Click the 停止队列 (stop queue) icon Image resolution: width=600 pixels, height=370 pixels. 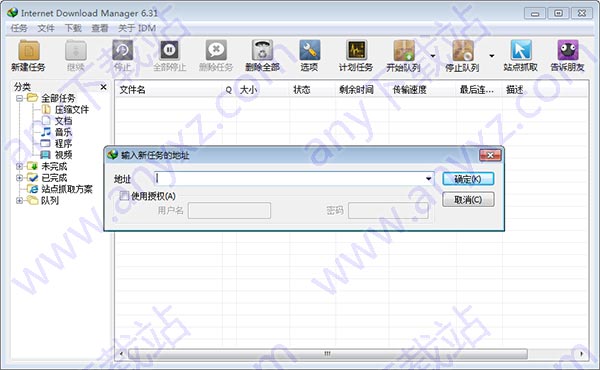click(x=463, y=51)
